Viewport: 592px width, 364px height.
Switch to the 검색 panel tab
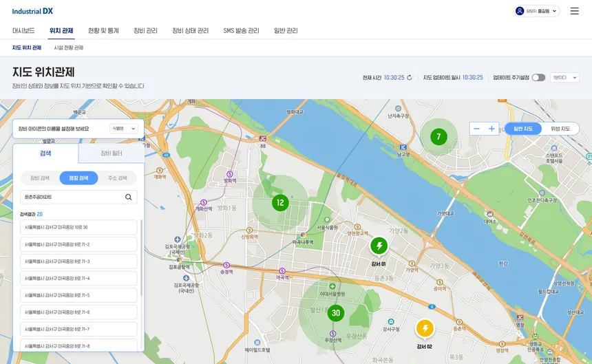(45, 153)
